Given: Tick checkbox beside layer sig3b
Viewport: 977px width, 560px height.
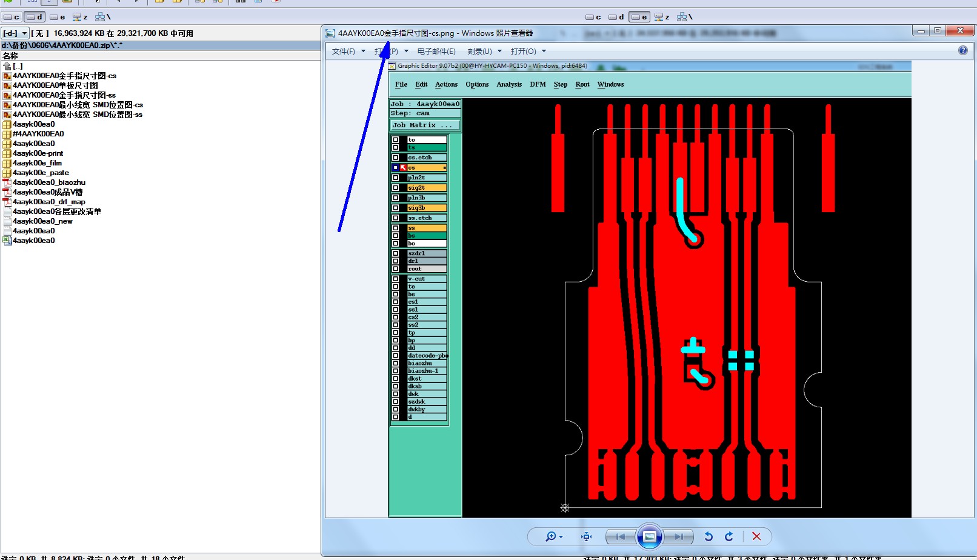Looking at the screenshot, I should click(x=396, y=208).
